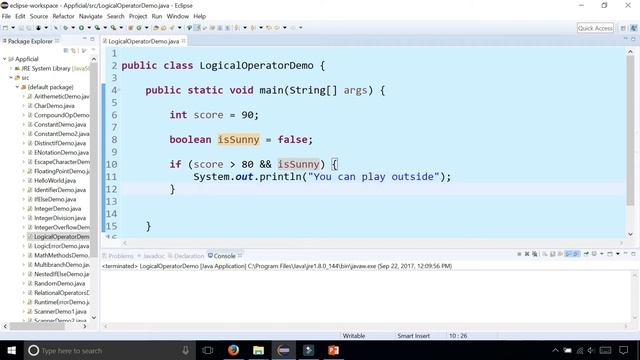This screenshot has width=640, height=360.
Task: Open the Run menu
Action: coord(157,16)
